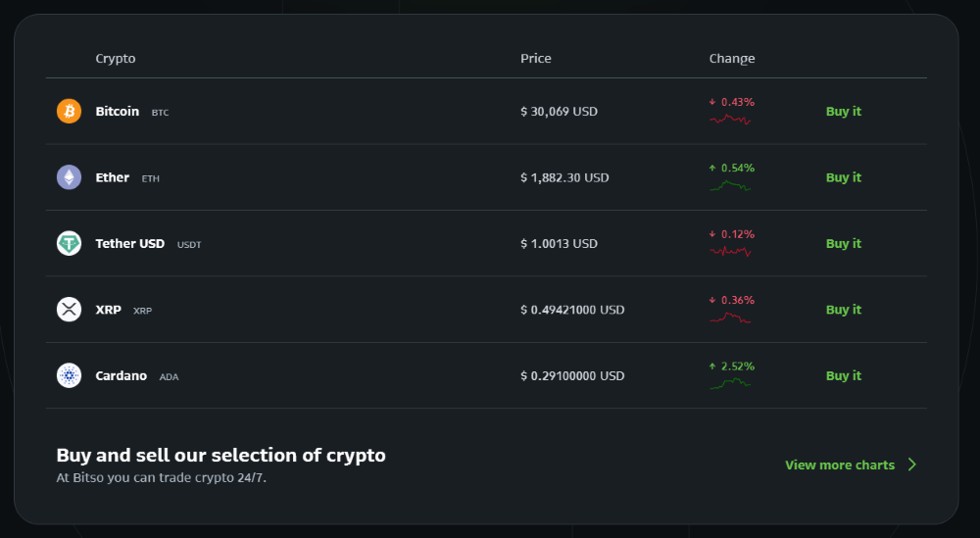980x538 pixels.
Task: Click the BTC ticker label
Action: (160, 113)
